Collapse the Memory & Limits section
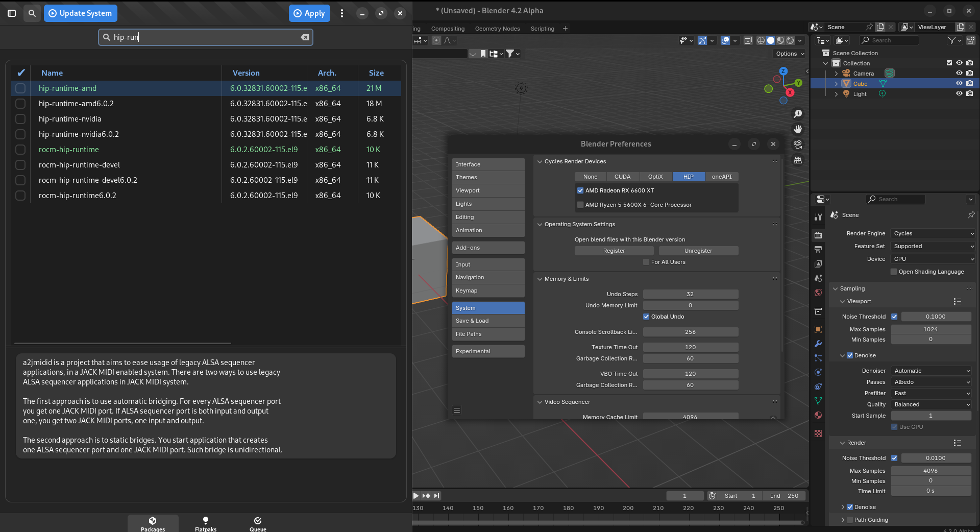This screenshot has height=532, width=980. click(540, 279)
